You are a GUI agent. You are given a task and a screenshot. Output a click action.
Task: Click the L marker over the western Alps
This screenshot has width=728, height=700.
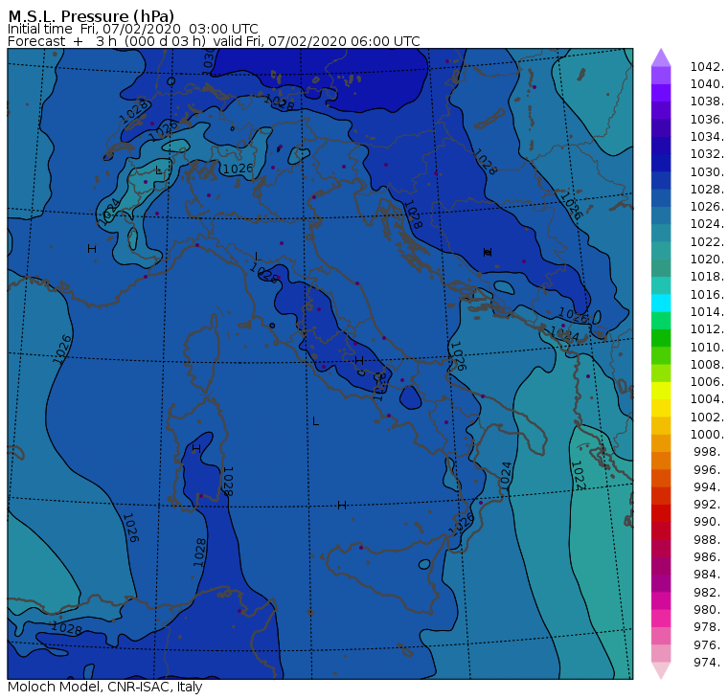click(158, 169)
